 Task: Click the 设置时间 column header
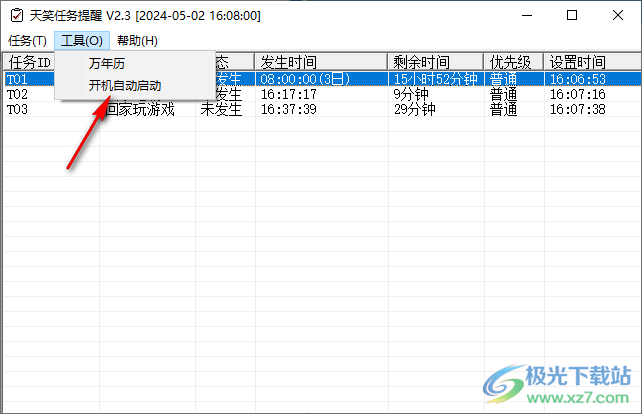coord(578,62)
